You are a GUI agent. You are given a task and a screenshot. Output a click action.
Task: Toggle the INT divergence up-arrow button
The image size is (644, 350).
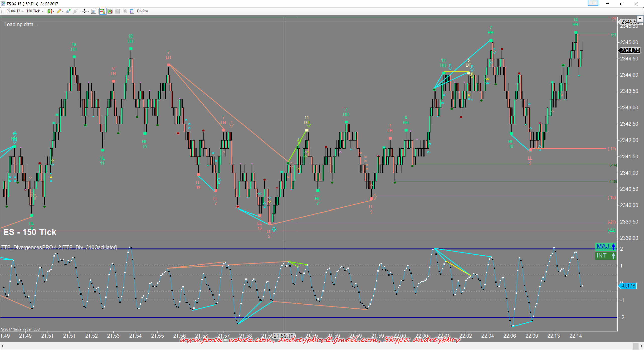click(606, 256)
